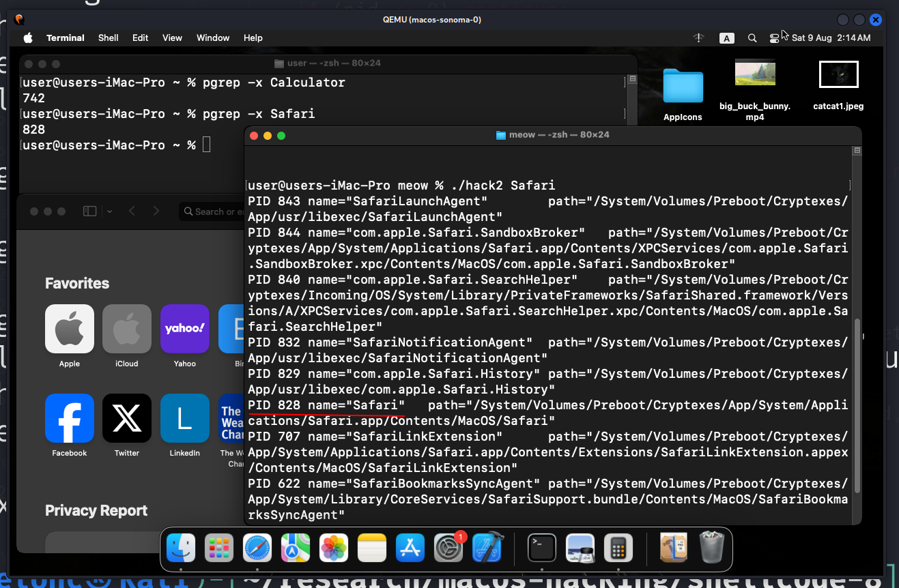Open Maps from the Dock
Image resolution: width=899 pixels, height=588 pixels.
point(296,548)
